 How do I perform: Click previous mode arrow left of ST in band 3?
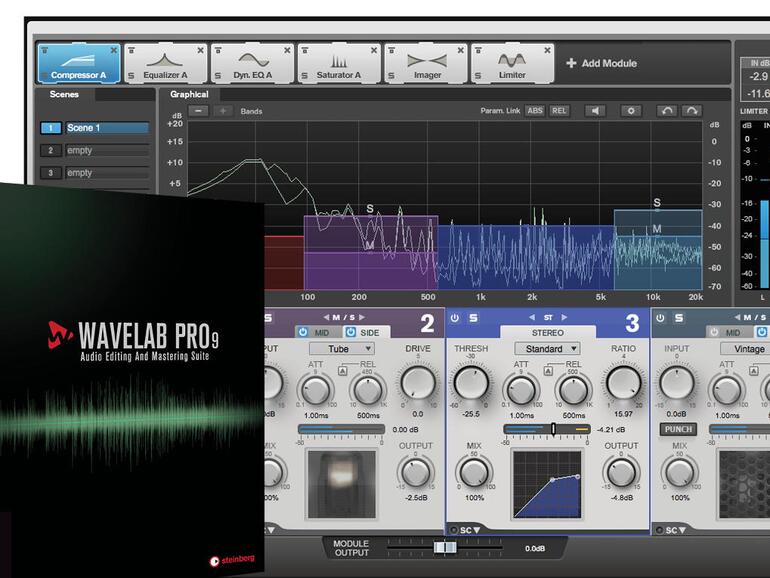(x=532, y=318)
